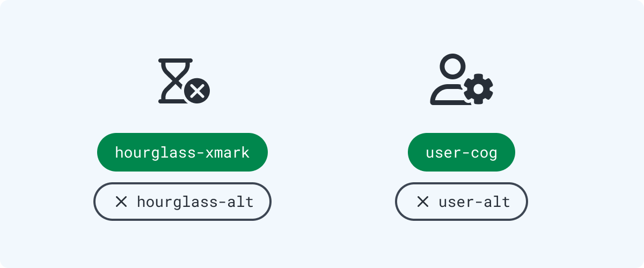This screenshot has height=268, width=644.
Task: Click the X mark beside user-alt
Action: (x=423, y=202)
